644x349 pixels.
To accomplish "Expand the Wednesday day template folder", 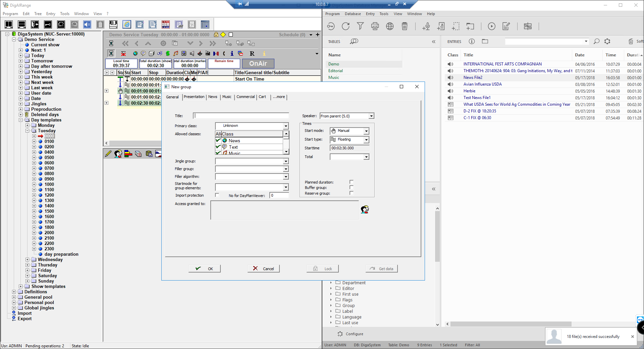I will [x=27, y=259].
